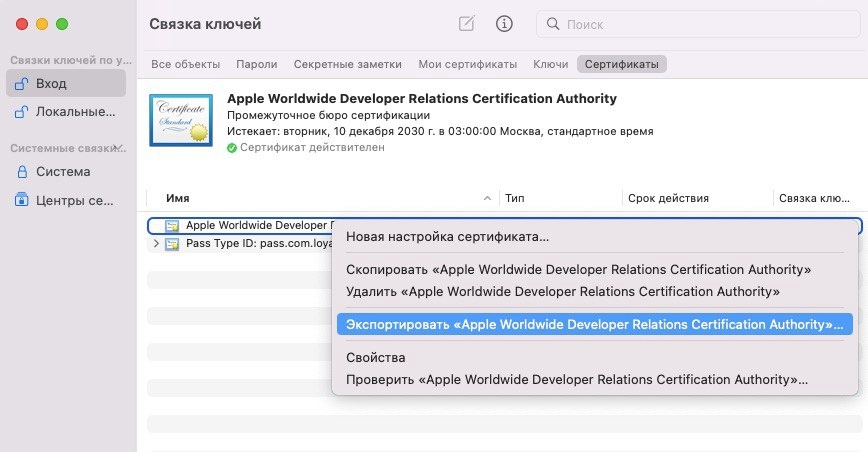Choose Экспортировать Apple Worldwide Developer menu item

point(595,324)
